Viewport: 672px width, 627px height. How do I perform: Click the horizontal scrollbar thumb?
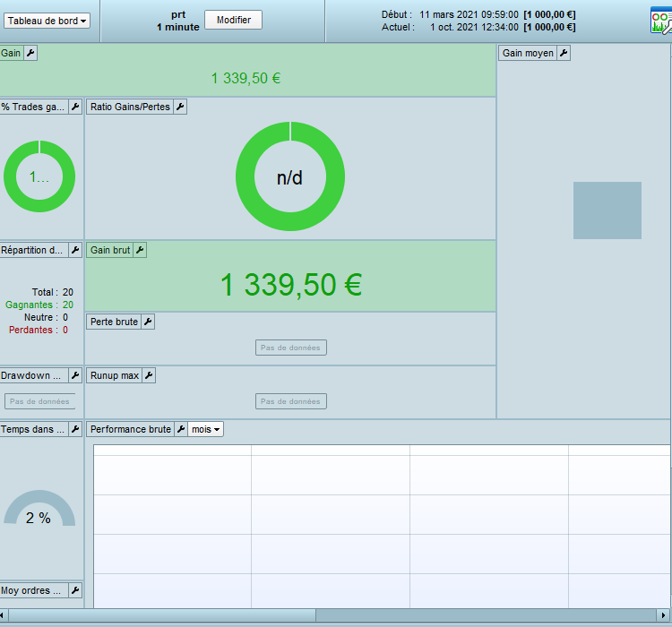click(x=162, y=615)
